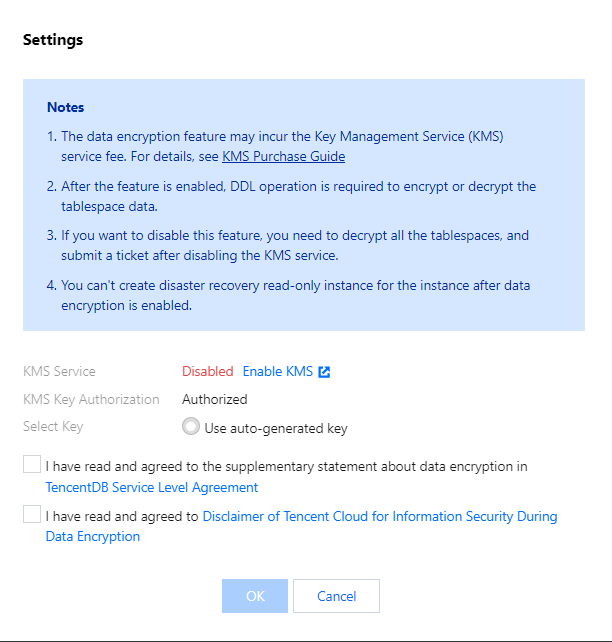
Task: Tick the Information Security Disclaimer agreement checkbox
Action: tap(32, 515)
